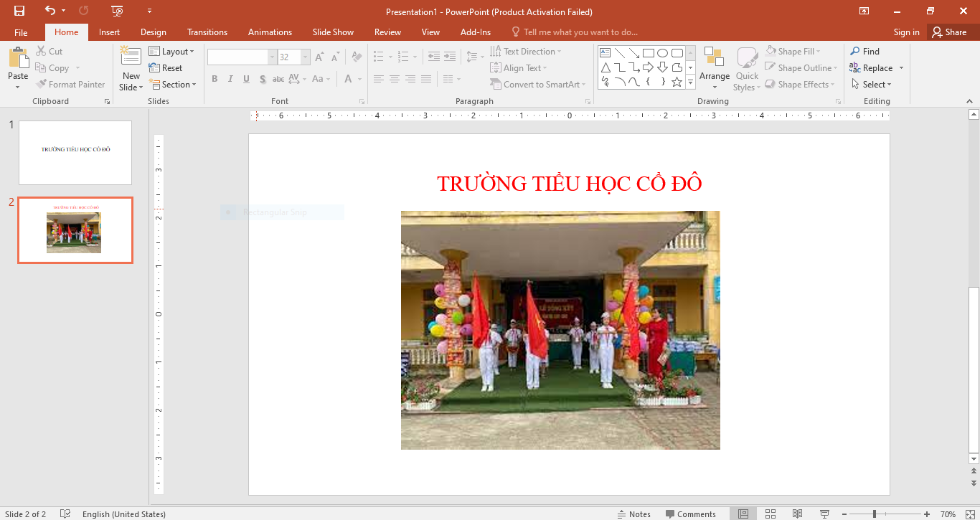Select slide 1 thumbnail
The width and height of the screenshot is (980, 520).
click(x=75, y=152)
